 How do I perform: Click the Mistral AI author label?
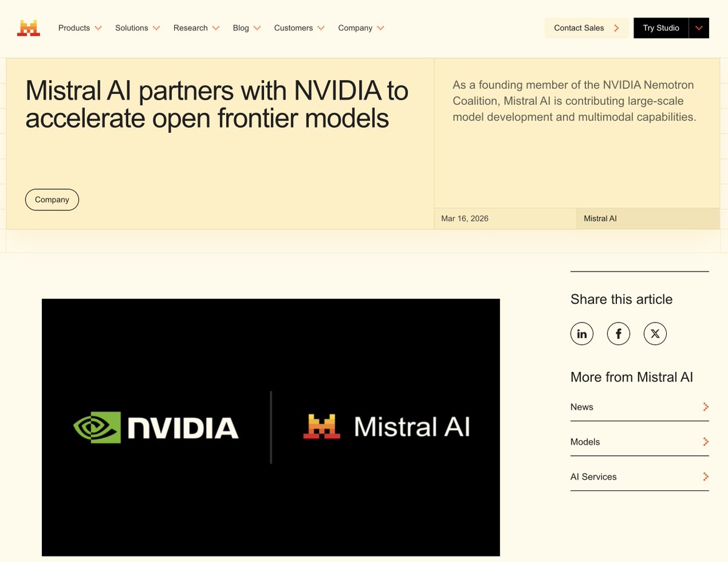600,218
